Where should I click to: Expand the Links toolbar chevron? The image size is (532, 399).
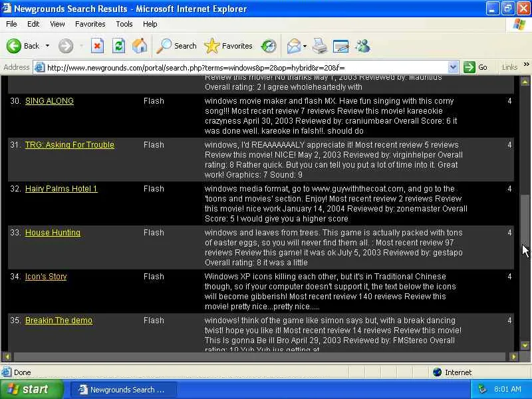coord(526,64)
